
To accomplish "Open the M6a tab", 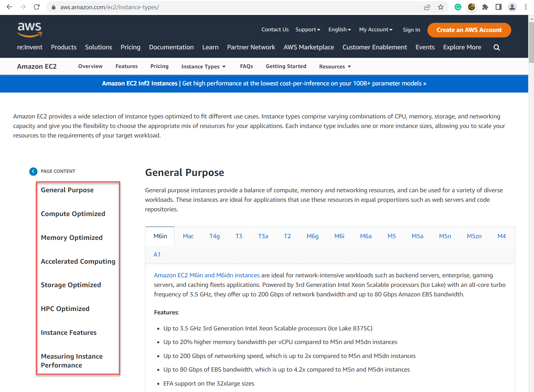I will 366,236.
